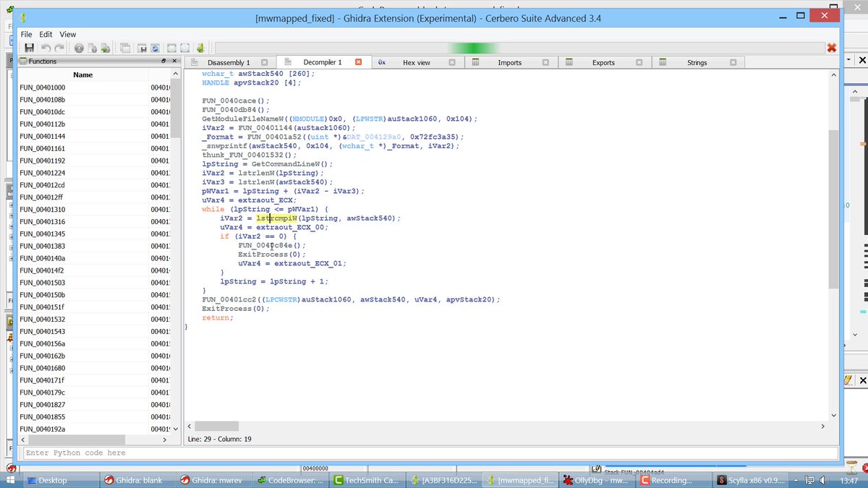Select FUN_0040192a in the Functions list
The height and width of the screenshot is (488, 868).
[x=43, y=429]
